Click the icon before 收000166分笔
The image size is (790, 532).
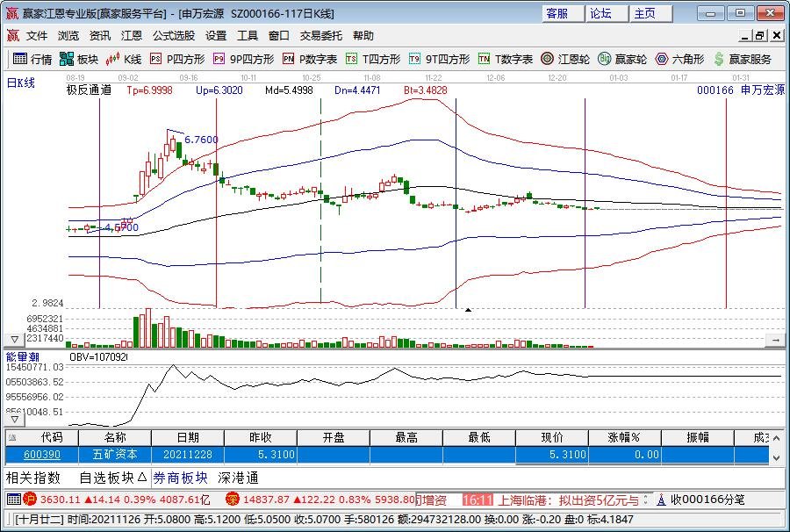tap(662, 500)
